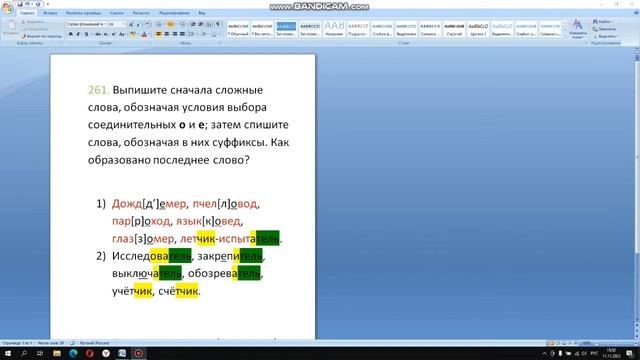
Task: Click the Найти search button
Action: coord(603,22)
